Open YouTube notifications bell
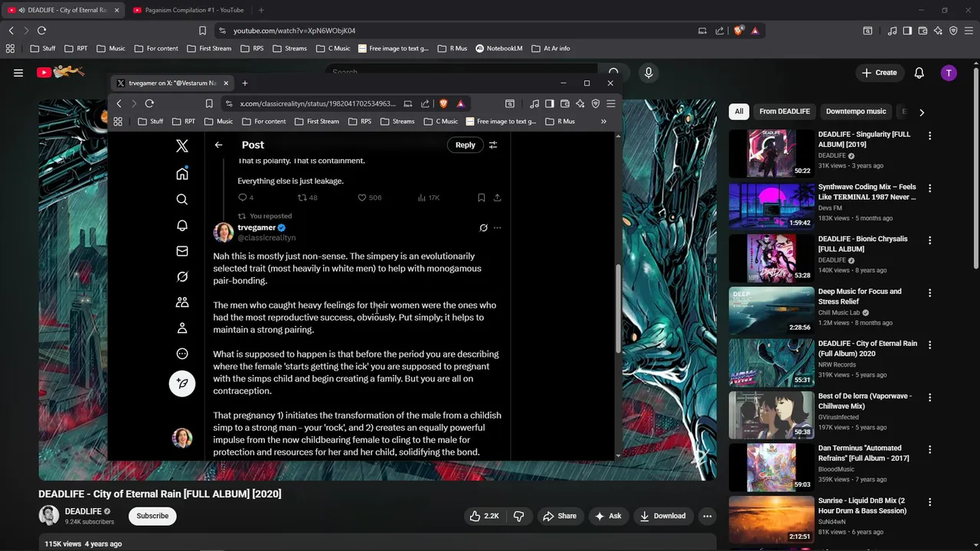Image resolution: width=980 pixels, height=551 pixels. [920, 73]
